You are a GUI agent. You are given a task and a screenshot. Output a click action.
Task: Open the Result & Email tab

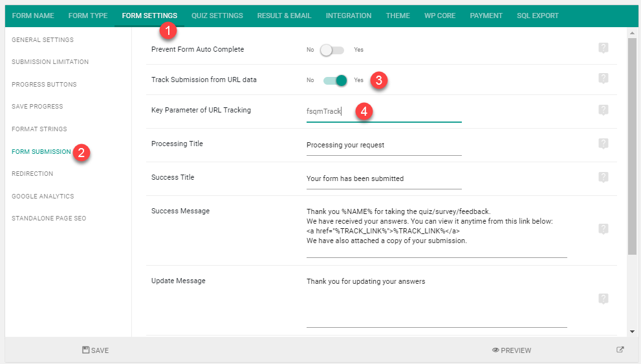[284, 16]
